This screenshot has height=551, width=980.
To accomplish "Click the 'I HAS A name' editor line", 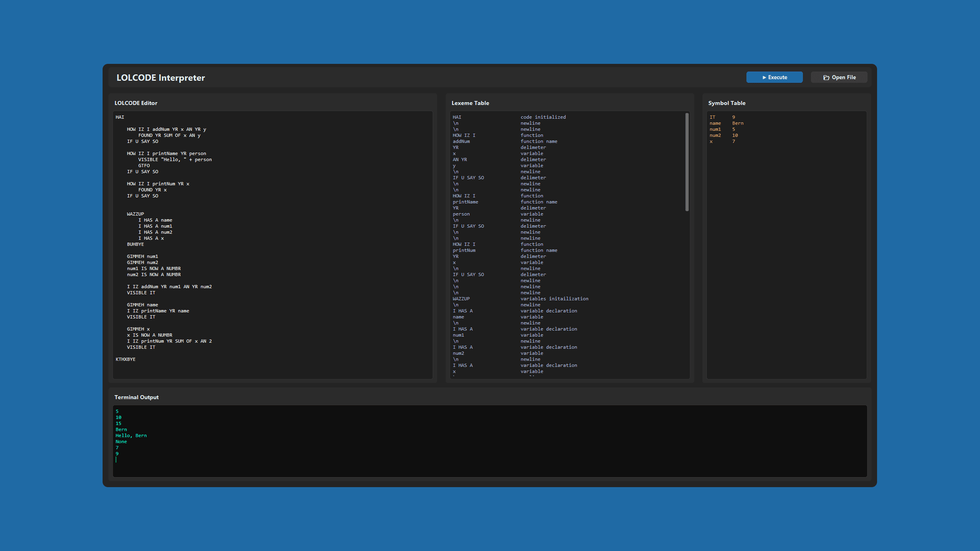I will 155,220.
